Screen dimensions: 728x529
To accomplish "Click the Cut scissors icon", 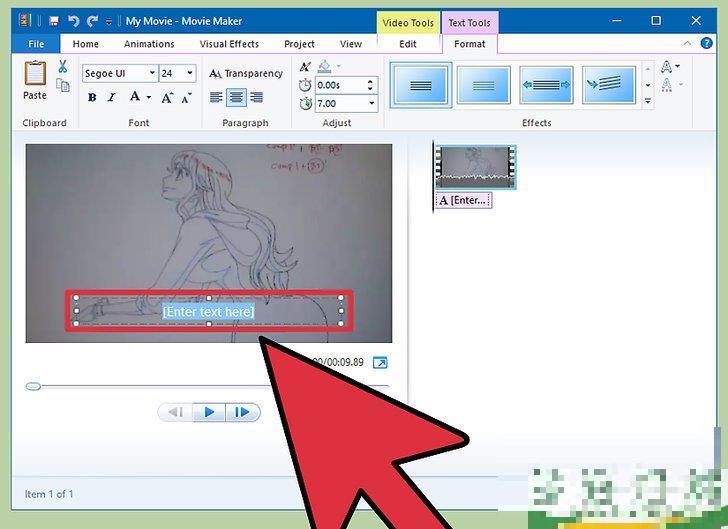I will click(62, 67).
